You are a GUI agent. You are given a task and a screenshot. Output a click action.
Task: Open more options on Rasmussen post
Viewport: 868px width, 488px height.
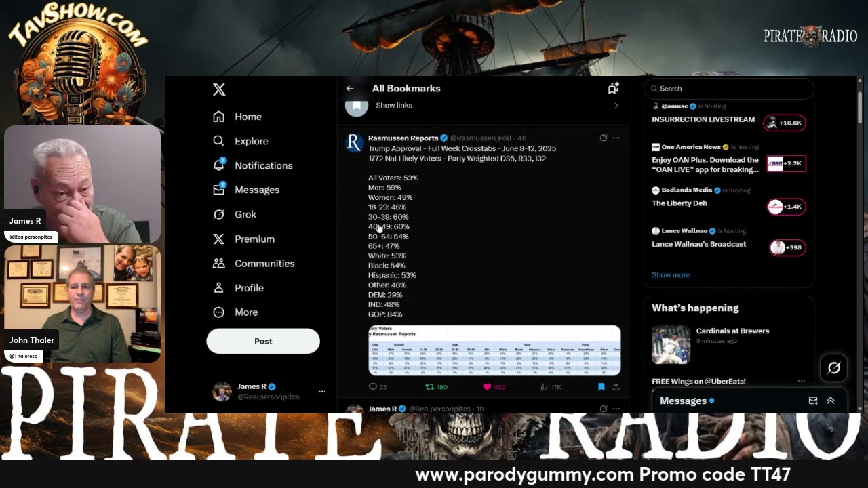click(616, 138)
